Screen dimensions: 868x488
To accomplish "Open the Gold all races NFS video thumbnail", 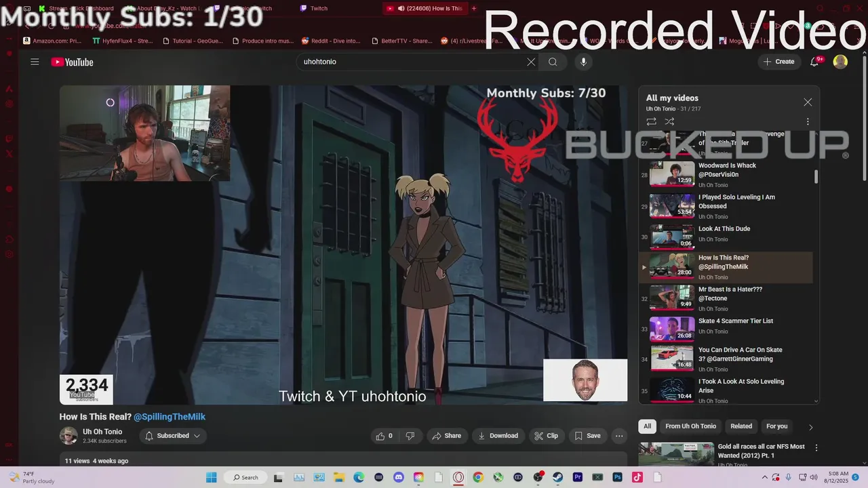I will click(676, 454).
